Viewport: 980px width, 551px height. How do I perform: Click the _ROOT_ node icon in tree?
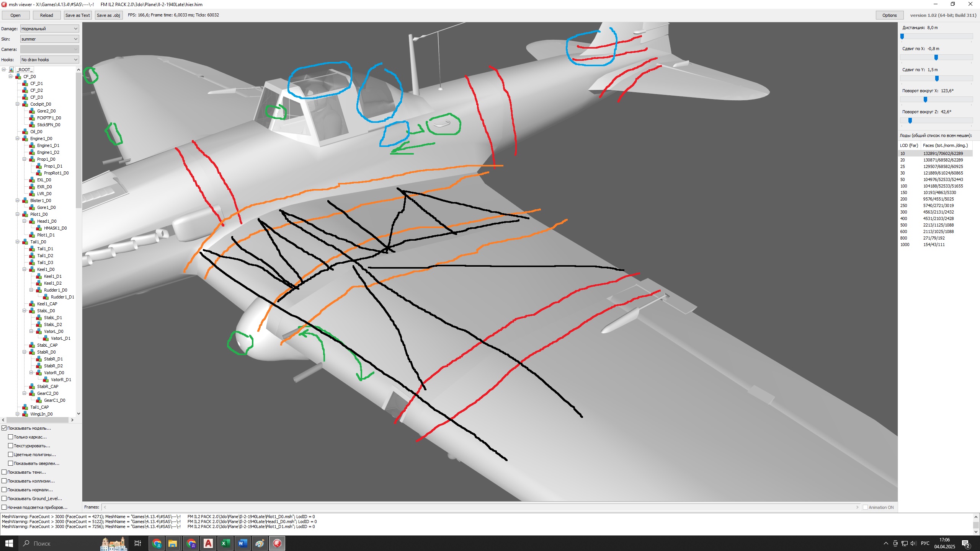point(11,70)
